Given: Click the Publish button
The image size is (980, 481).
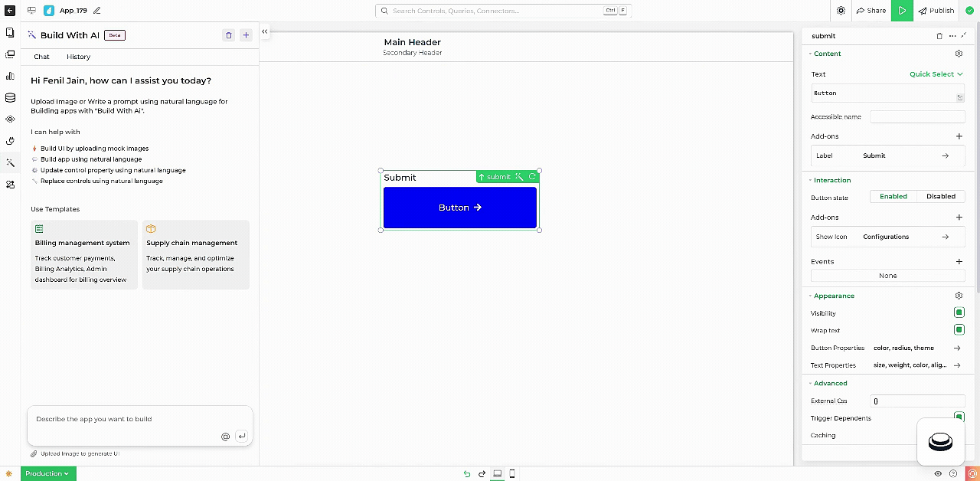Looking at the screenshot, I should coord(936,11).
